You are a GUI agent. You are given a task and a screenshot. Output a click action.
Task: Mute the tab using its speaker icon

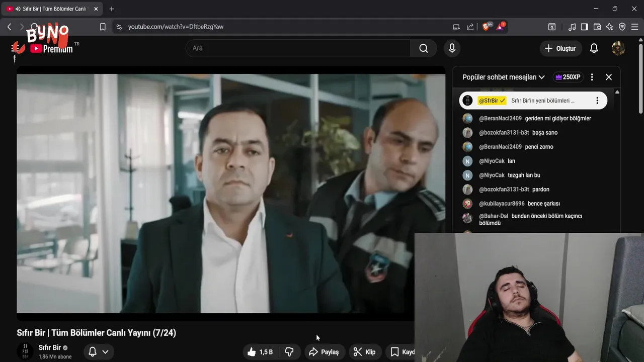point(18,9)
